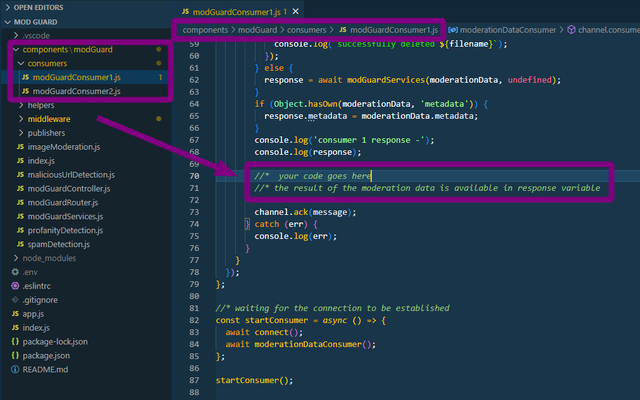Screen dimensions: 640x400
Task: Open the .gitignore file
Action: coord(40,300)
